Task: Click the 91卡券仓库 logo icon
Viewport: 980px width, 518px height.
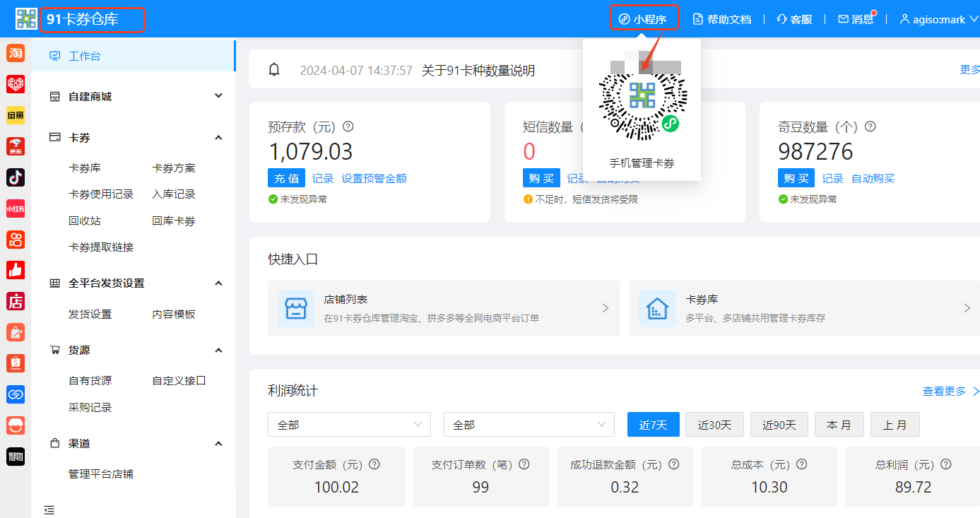Action: (26, 19)
